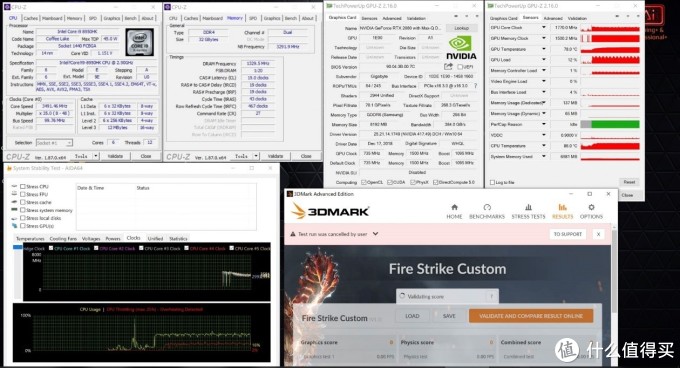The width and height of the screenshot is (680, 368).
Task: Open 3DMark Stress Tests icon
Action: tap(528, 207)
